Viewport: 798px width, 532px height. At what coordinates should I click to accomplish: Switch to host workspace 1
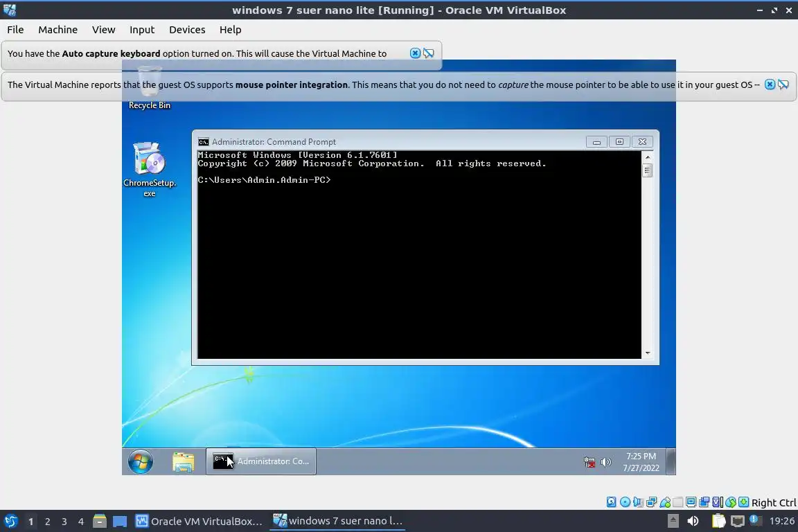coord(30,522)
